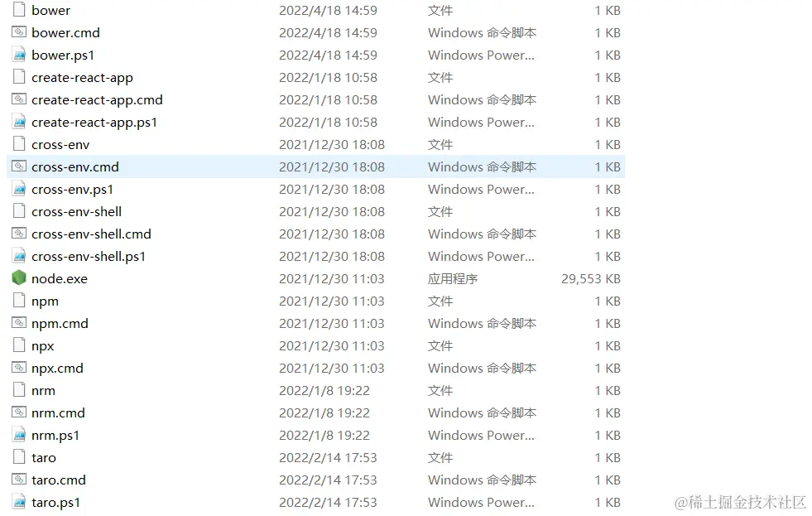Click the create-react-app.cmd script icon

(19, 99)
